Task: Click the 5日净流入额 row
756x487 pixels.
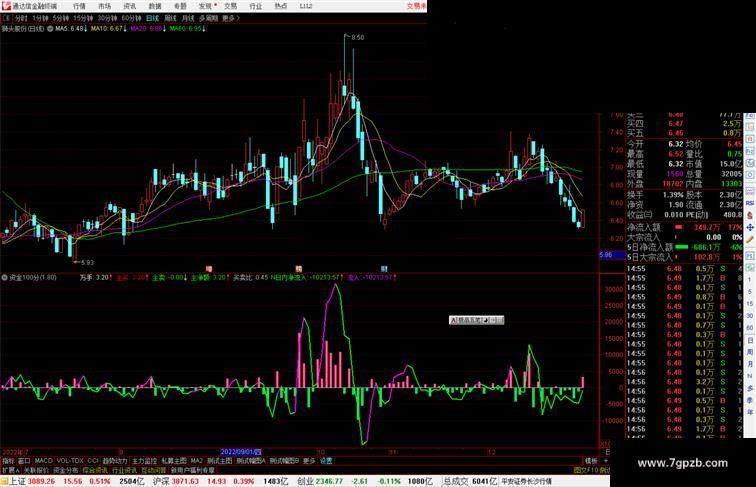Action: [x=685, y=247]
